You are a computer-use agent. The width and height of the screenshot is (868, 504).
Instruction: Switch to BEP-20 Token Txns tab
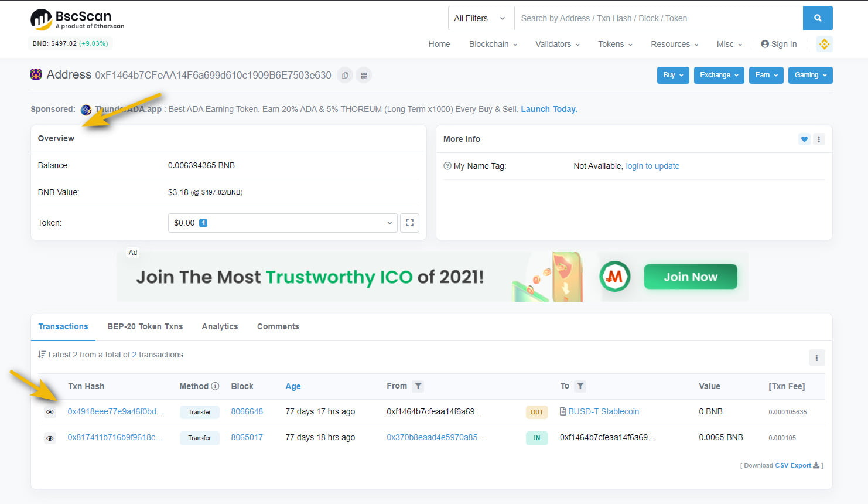pyautogui.click(x=145, y=326)
